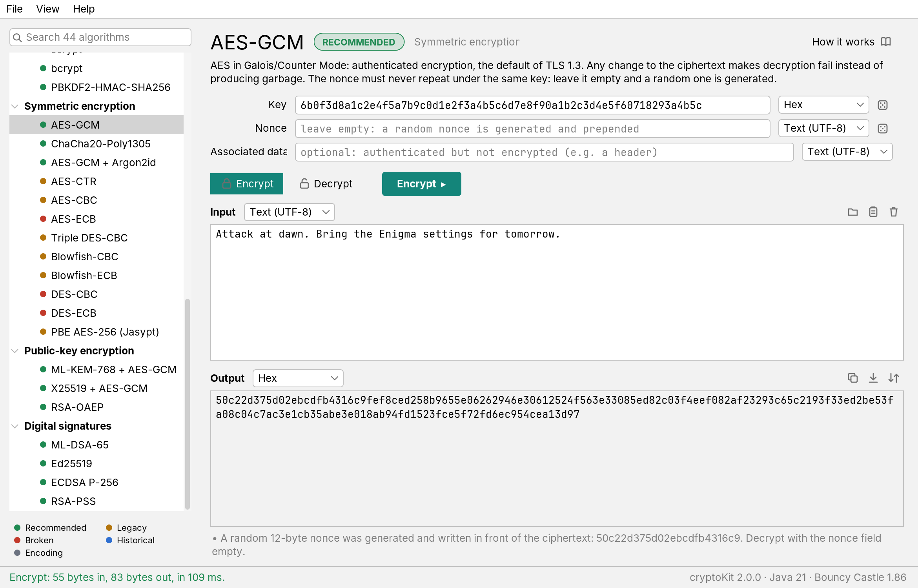This screenshot has width=918, height=588.
Task: Choose RSA-OAEP from the list
Action: pyautogui.click(x=97, y=407)
